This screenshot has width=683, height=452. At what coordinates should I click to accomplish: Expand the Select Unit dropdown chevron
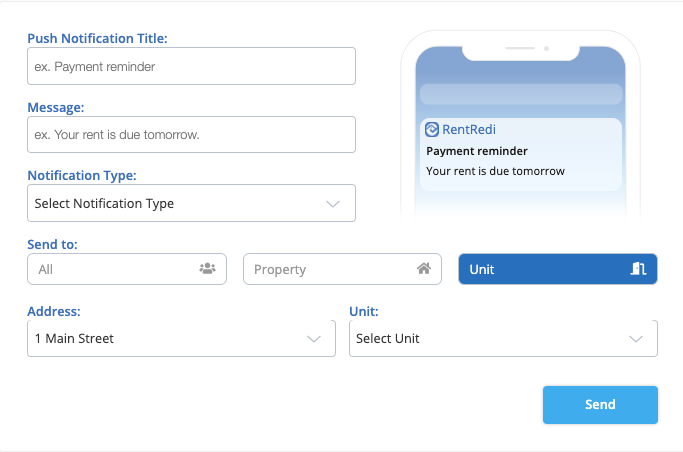point(635,339)
